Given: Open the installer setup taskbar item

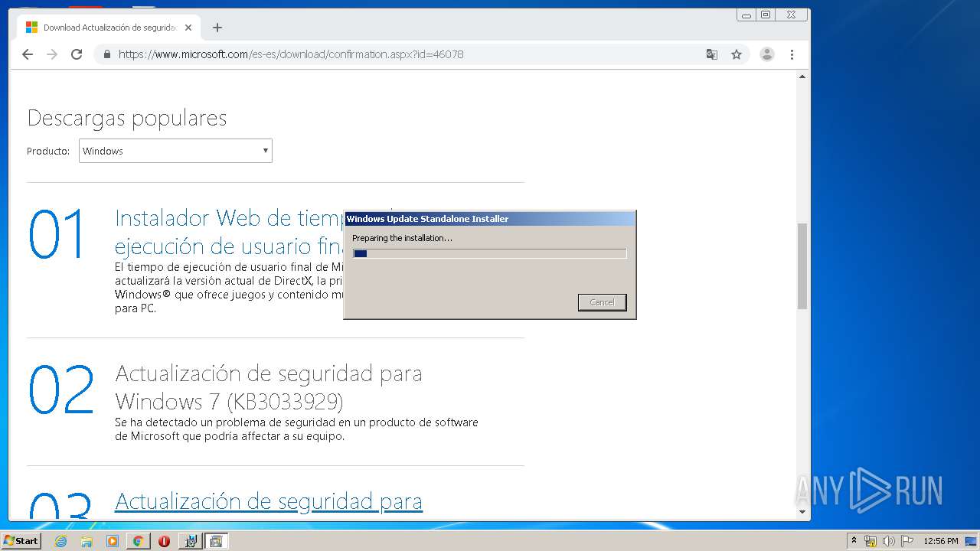Looking at the screenshot, I should [x=191, y=541].
